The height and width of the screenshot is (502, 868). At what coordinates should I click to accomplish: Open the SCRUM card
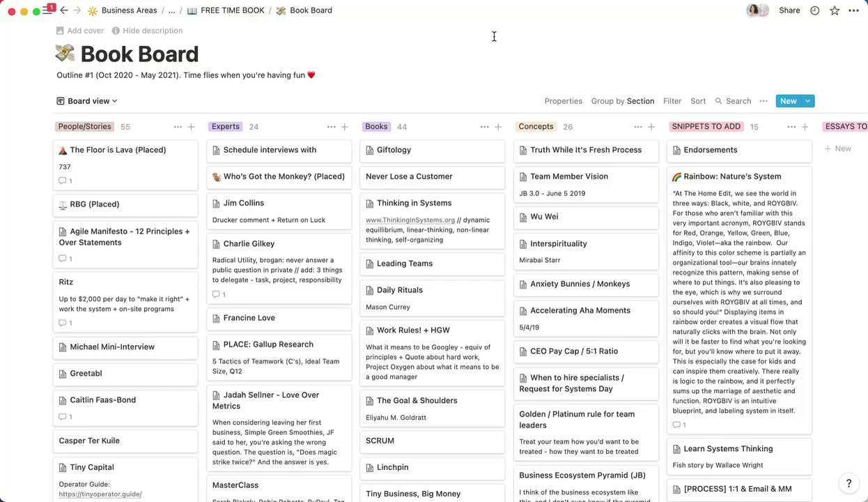[432, 441]
